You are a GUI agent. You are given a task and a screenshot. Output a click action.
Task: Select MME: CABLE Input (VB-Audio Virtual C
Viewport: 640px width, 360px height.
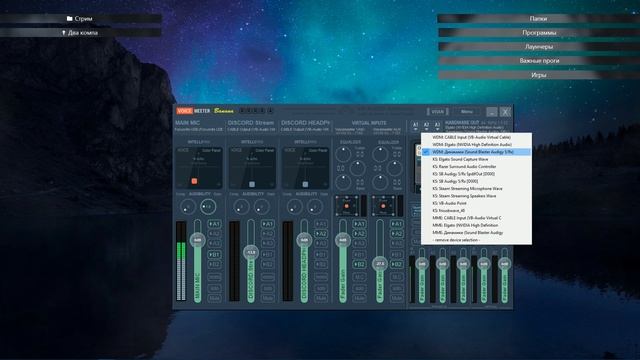pyautogui.click(x=476, y=218)
